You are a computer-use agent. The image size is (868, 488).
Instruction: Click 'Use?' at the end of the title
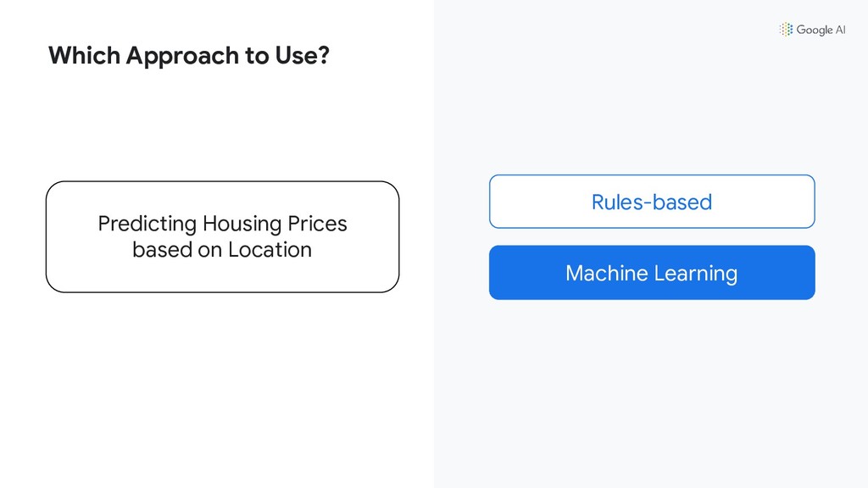(303, 55)
